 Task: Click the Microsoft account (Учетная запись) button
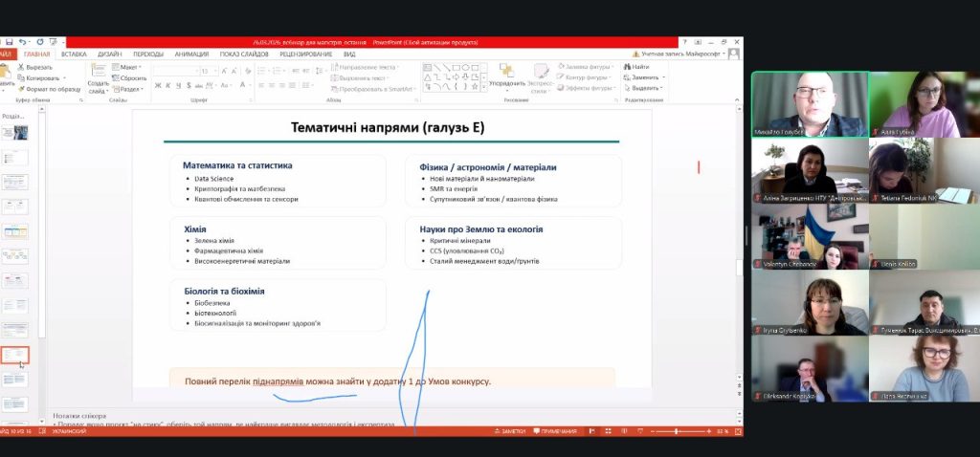point(684,54)
